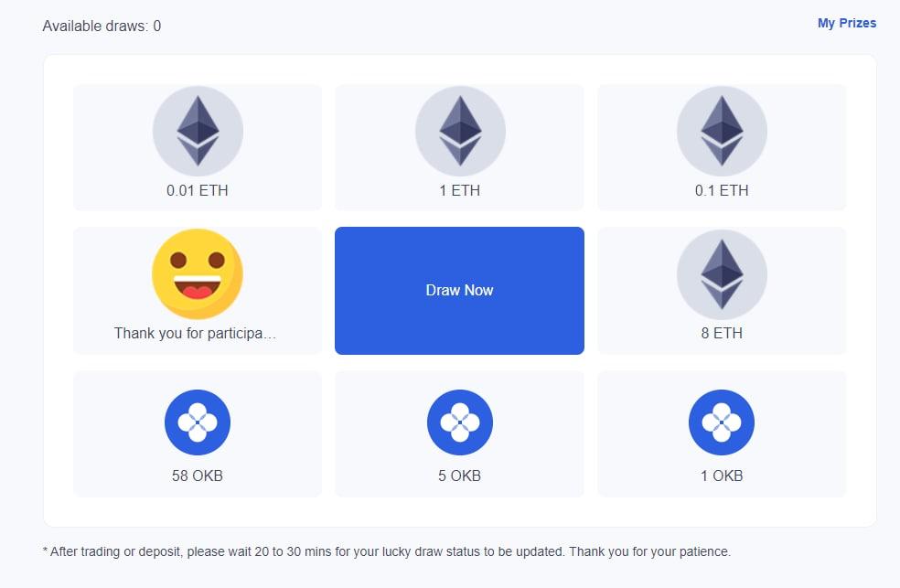Select the 0.1 ETH prize label
900x588 pixels.
722,191
